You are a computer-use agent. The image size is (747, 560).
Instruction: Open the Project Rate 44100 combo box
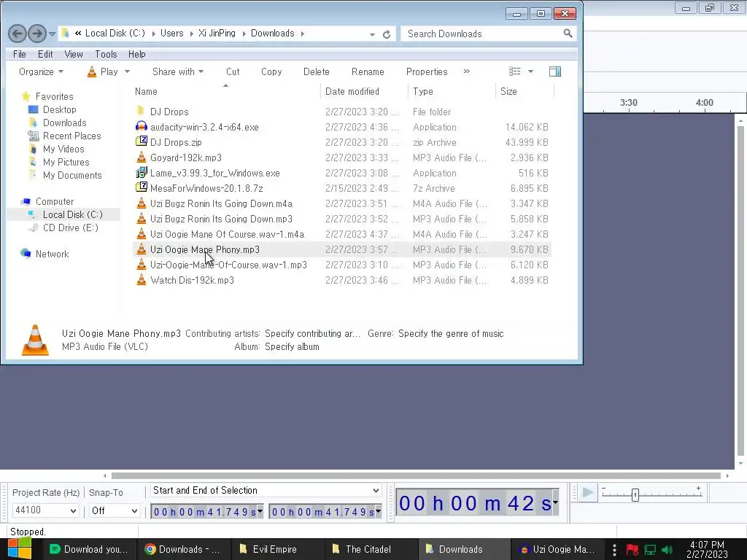click(44, 510)
